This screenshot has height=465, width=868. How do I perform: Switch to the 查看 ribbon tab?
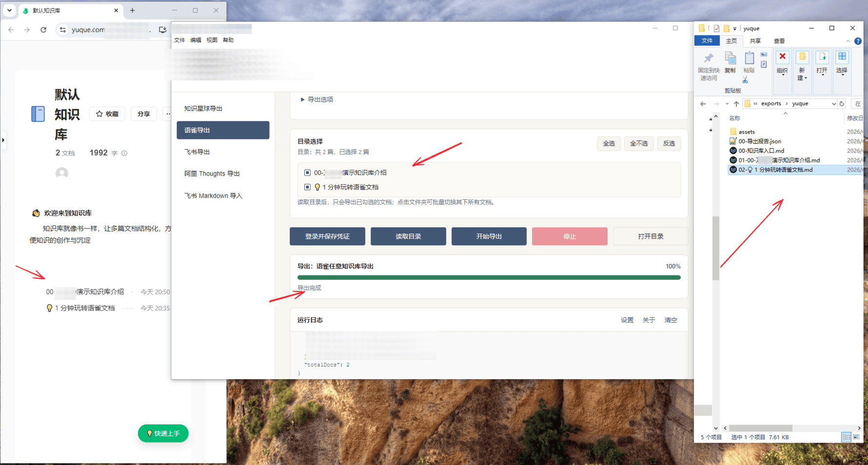779,41
